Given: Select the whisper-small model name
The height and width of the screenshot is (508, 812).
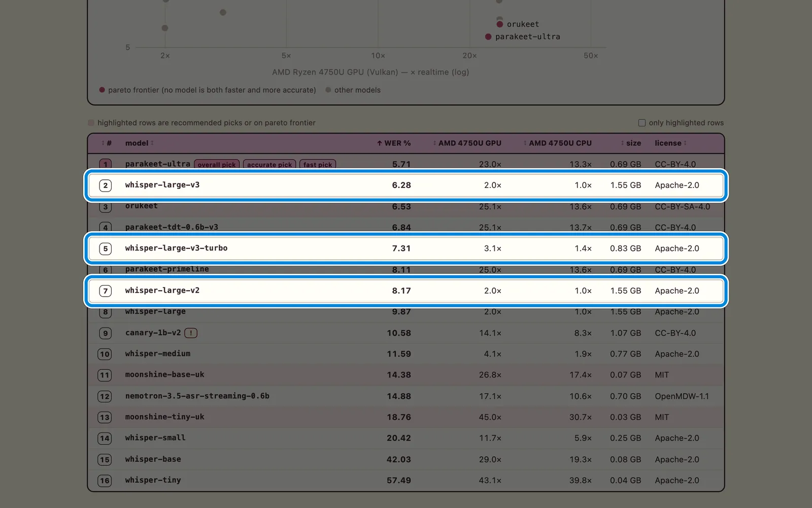Looking at the screenshot, I should (x=155, y=437).
